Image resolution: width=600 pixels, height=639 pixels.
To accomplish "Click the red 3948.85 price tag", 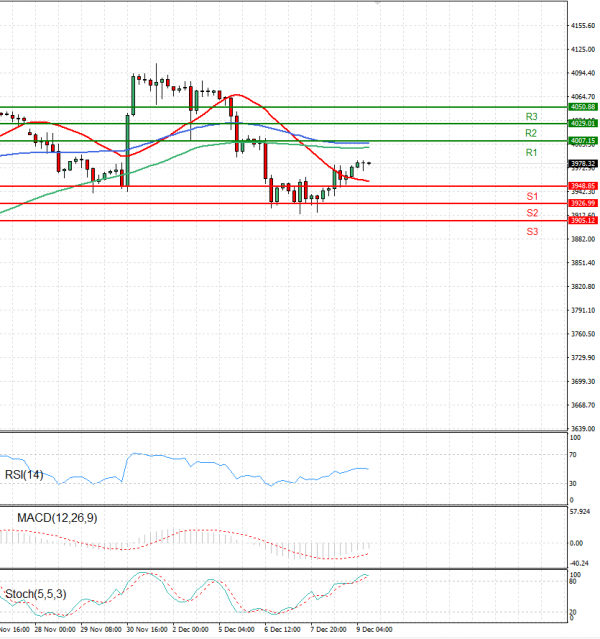I will [583, 186].
